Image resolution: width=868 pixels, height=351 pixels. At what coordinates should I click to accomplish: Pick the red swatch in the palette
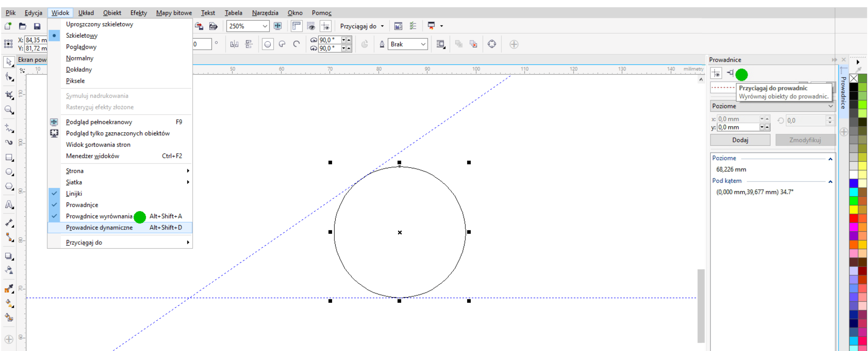[x=853, y=218]
